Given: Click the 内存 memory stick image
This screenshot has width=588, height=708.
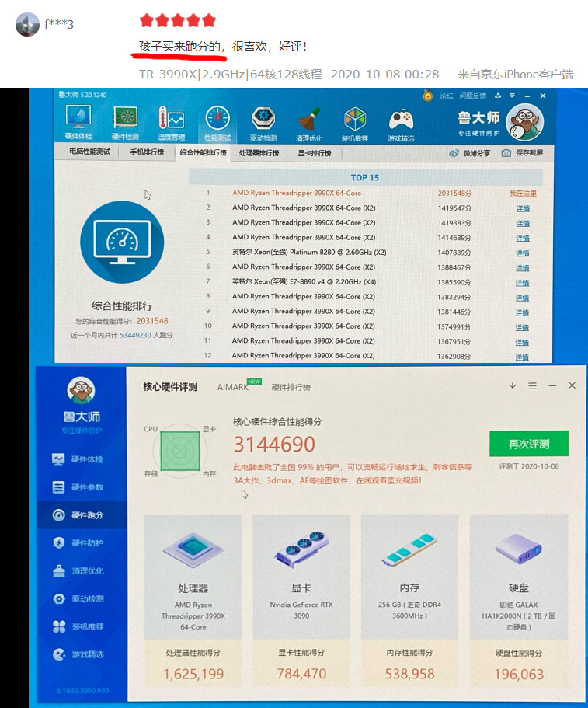Looking at the screenshot, I should pos(410,549).
